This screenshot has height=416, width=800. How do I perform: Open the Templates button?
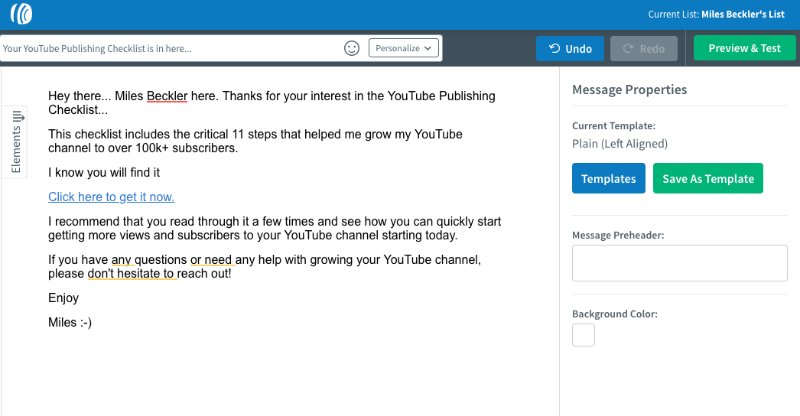[609, 178]
